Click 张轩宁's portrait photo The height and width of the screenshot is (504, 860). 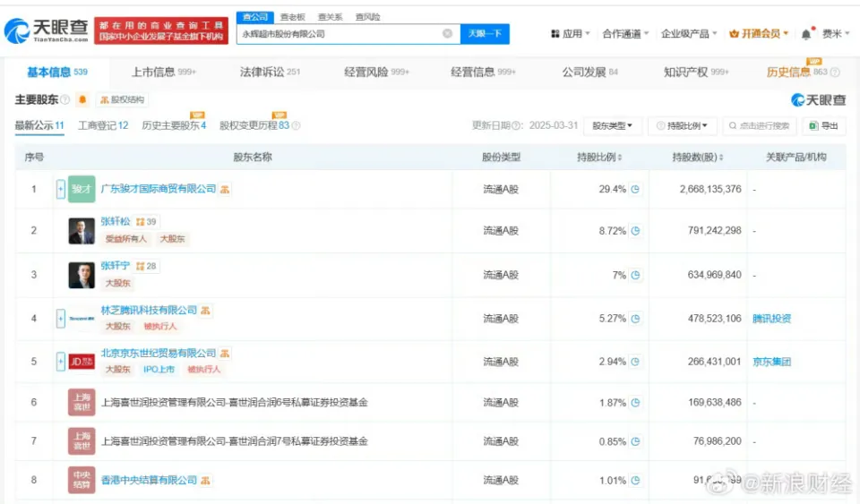click(82, 275)
